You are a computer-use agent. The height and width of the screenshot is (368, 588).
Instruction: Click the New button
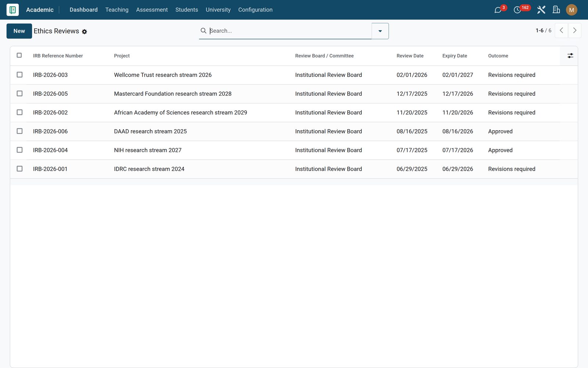(19, 31)
